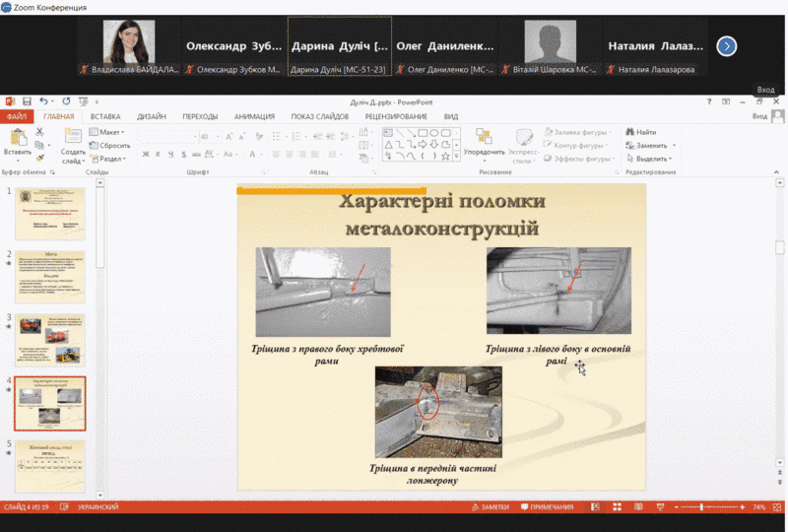
Task: Click the Paste (Вставить) clipboard icon
Action: click(x=17, y=137)
